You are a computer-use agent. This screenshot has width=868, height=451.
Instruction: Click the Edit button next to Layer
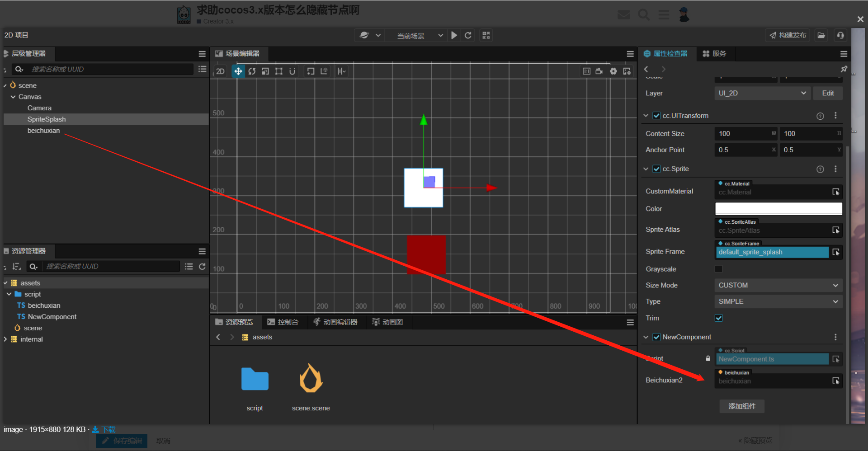(828, 93)
